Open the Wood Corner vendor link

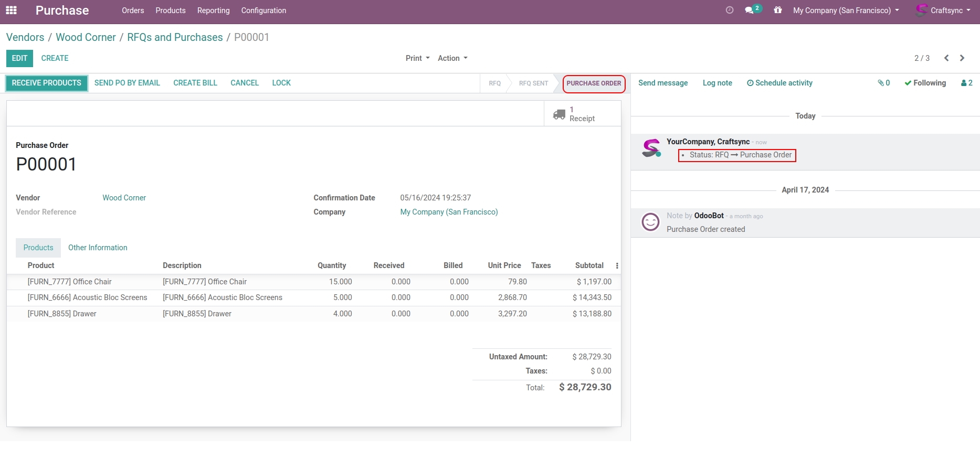(x=124, y=198)
